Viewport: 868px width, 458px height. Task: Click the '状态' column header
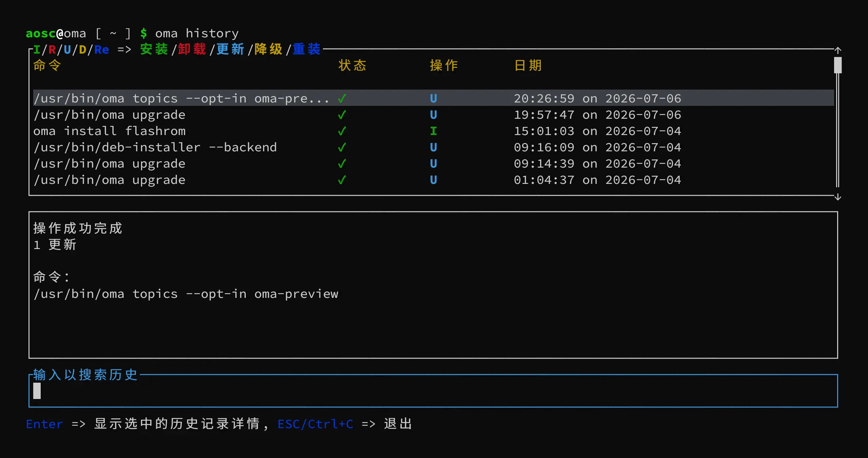pos(352,65)
